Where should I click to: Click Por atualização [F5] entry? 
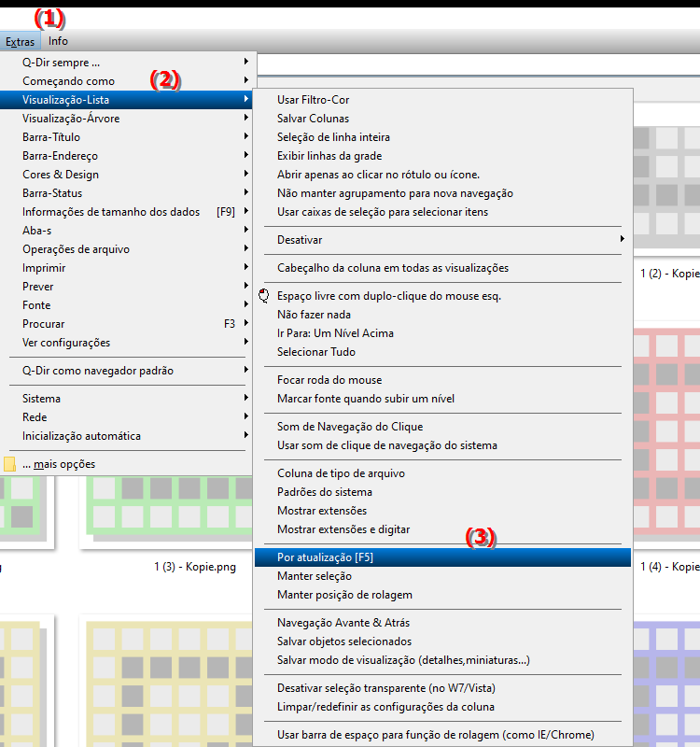[442, 557]
